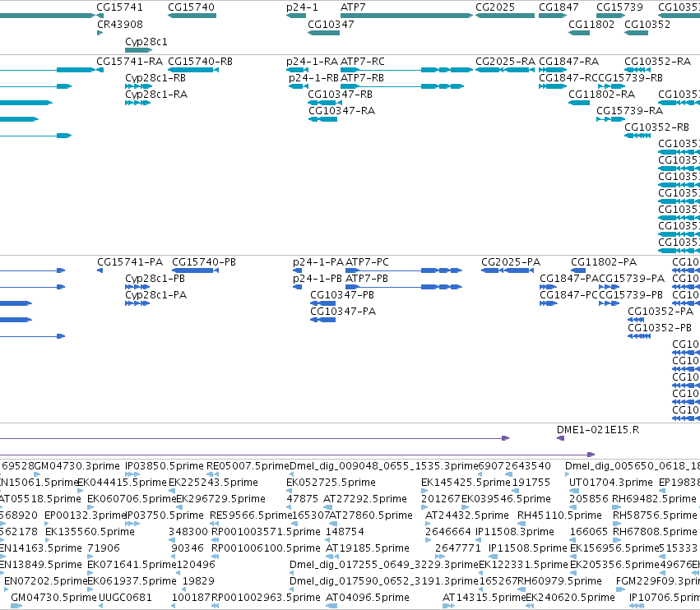Click EST label UUGC0681

[x=125, y=597]
